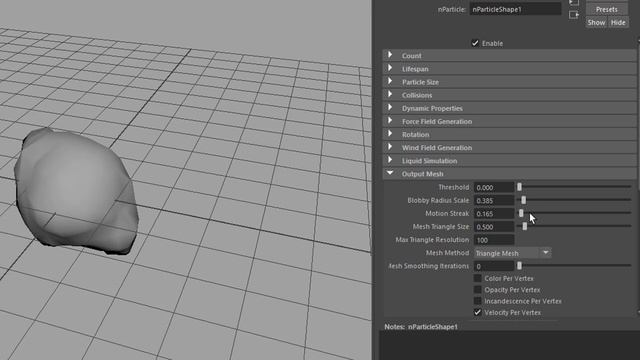Click the Motion Streak slider handle

[521, 213]
